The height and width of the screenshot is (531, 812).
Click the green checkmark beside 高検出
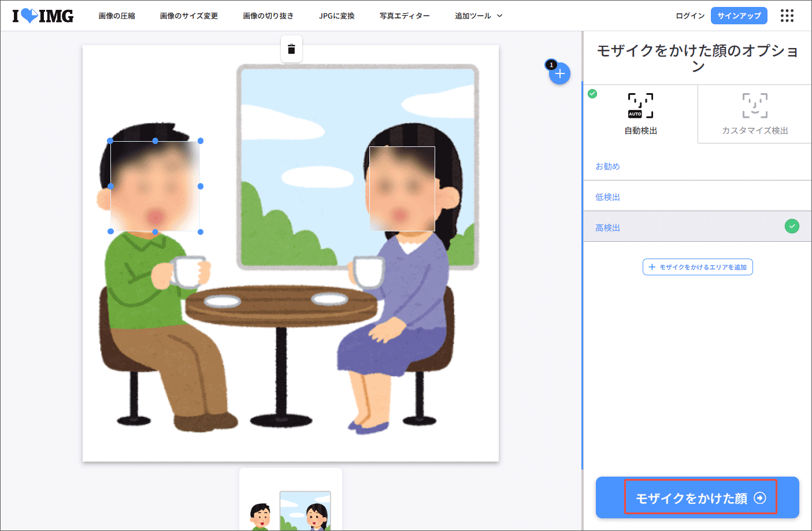click(x=792, y=226)
